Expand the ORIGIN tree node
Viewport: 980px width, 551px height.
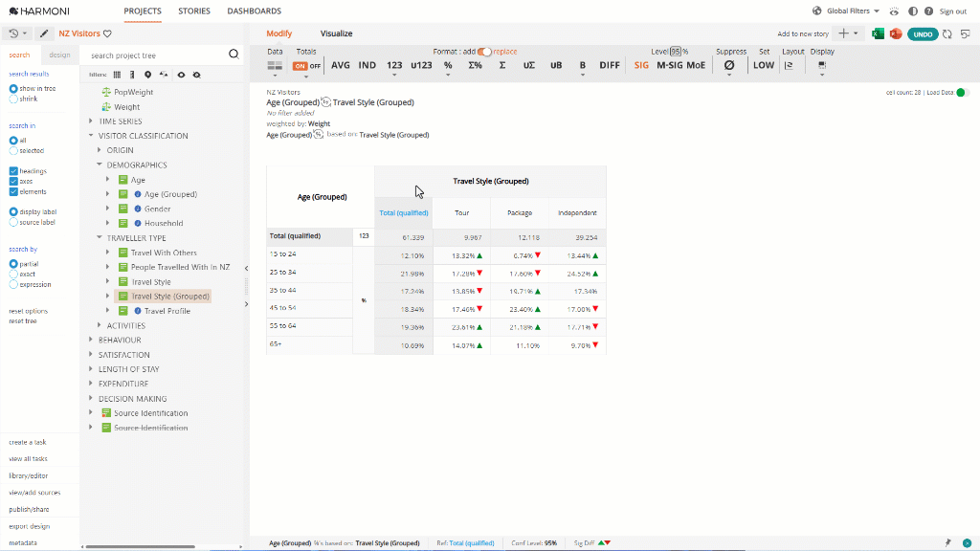[100, 150]
